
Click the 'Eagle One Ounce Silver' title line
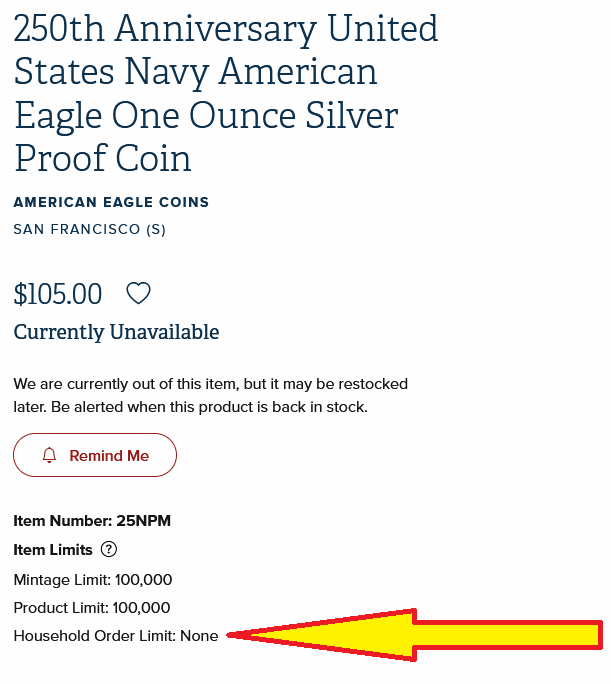click(x=206, y=116)
